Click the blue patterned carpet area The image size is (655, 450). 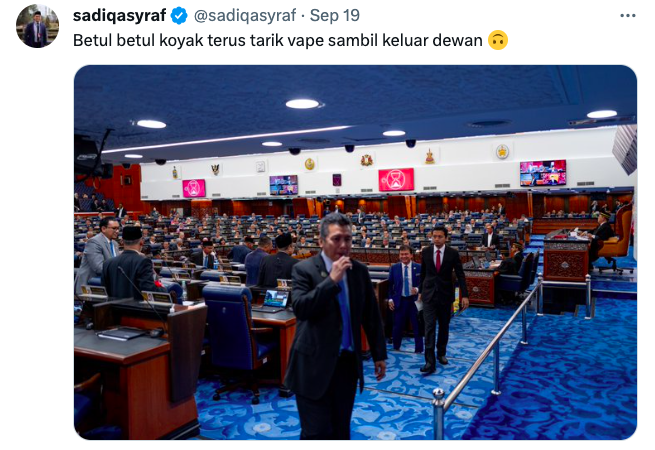[568, 376]
